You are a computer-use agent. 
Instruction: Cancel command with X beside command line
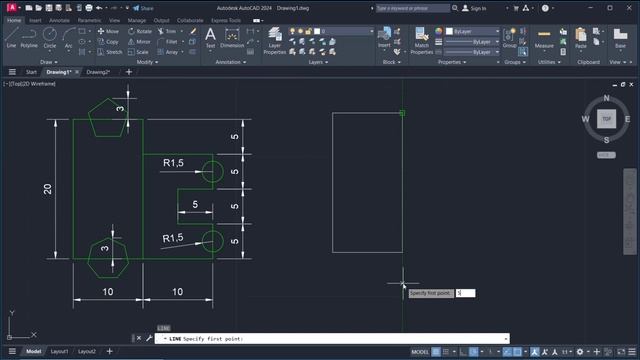139,338
